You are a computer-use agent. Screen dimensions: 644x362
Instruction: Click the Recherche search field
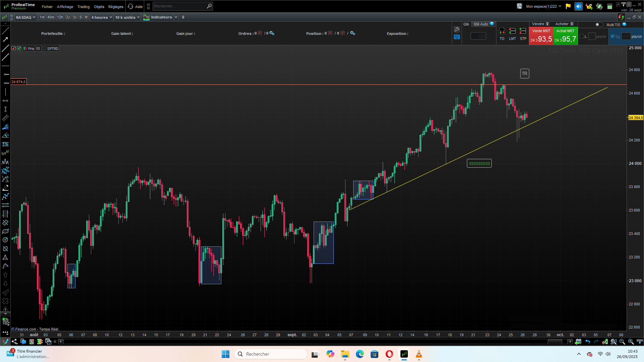(x=179, y=6)
